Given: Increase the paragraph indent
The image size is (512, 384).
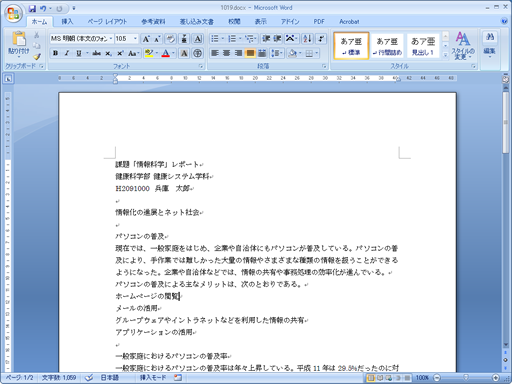Looking at the screenshot, I should pyautogui.click(x=277, y=39).
